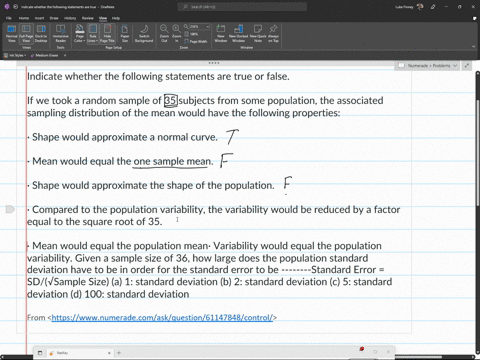Open Luke's account profile picture
The width and height of the screenshot is (480, 360).
tap(420, 7)
